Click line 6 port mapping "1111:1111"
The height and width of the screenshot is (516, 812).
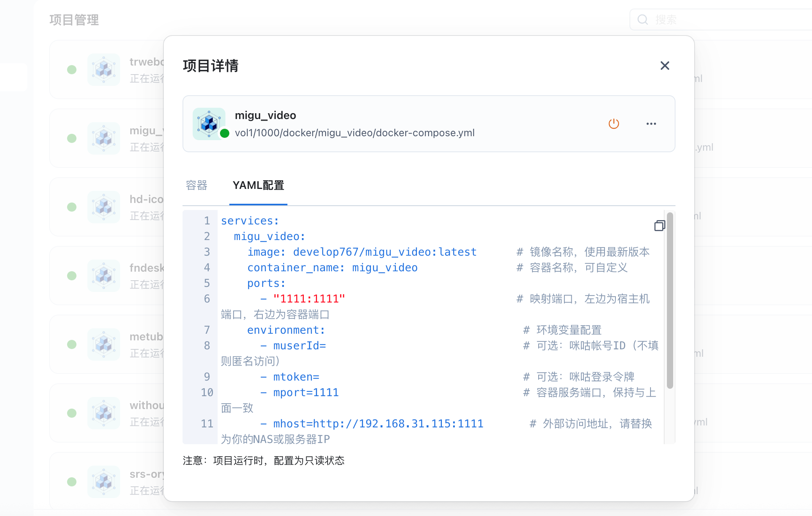tap(309, 299)
